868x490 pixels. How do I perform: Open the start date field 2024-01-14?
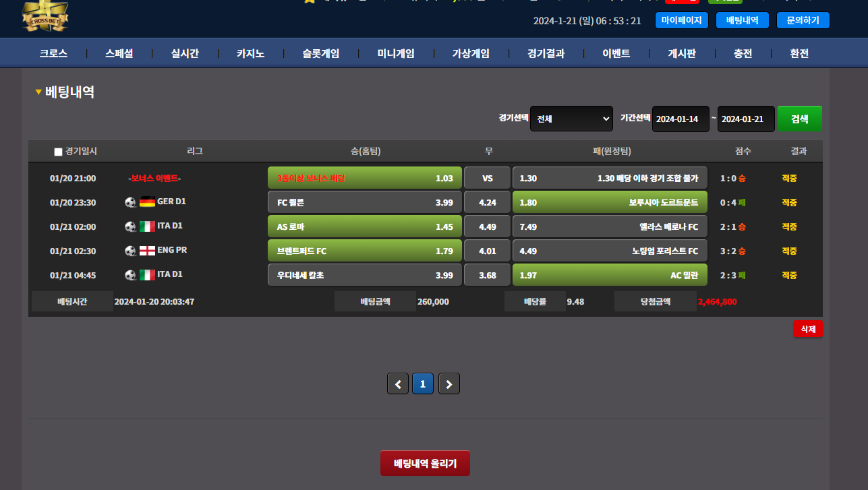coord(681,119)
